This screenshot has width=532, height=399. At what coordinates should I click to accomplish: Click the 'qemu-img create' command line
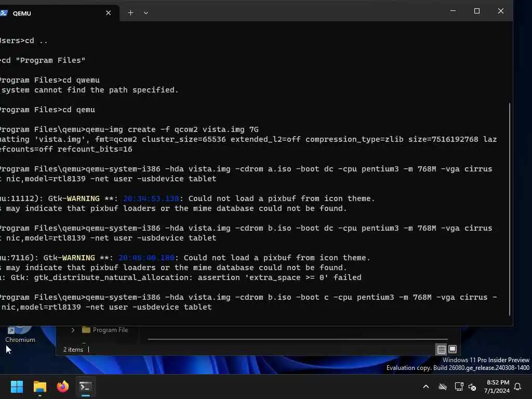point(129,129)
